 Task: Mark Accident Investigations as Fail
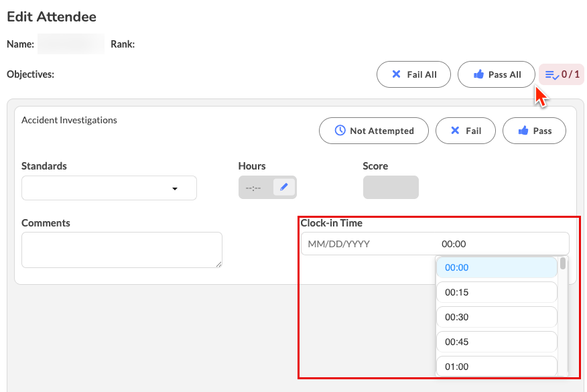coord(465,131)
